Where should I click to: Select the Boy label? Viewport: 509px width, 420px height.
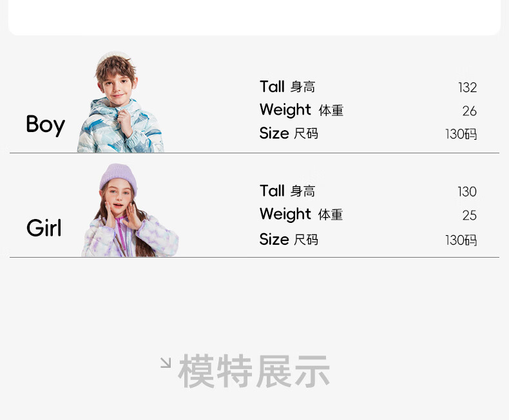coord(45,124)
